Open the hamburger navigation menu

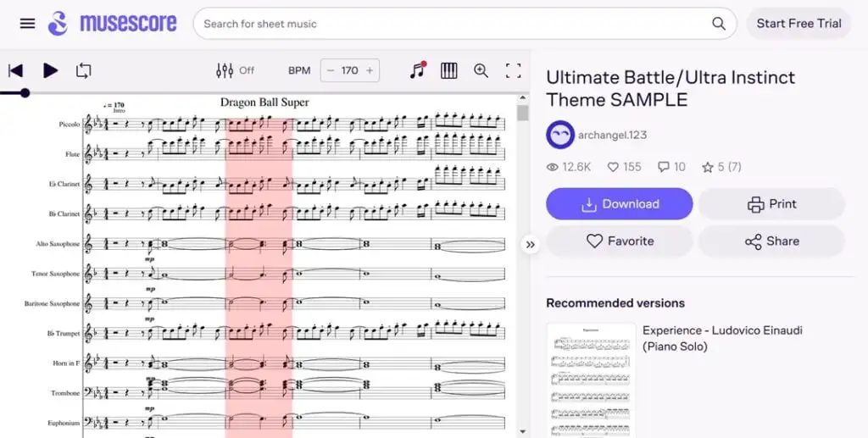(27, 23)
